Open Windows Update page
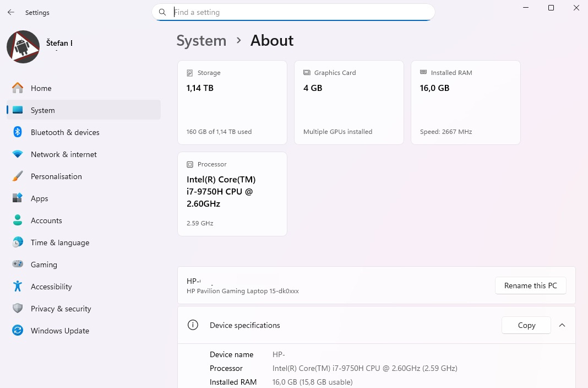The image size is (588, 388). point(84,331)
